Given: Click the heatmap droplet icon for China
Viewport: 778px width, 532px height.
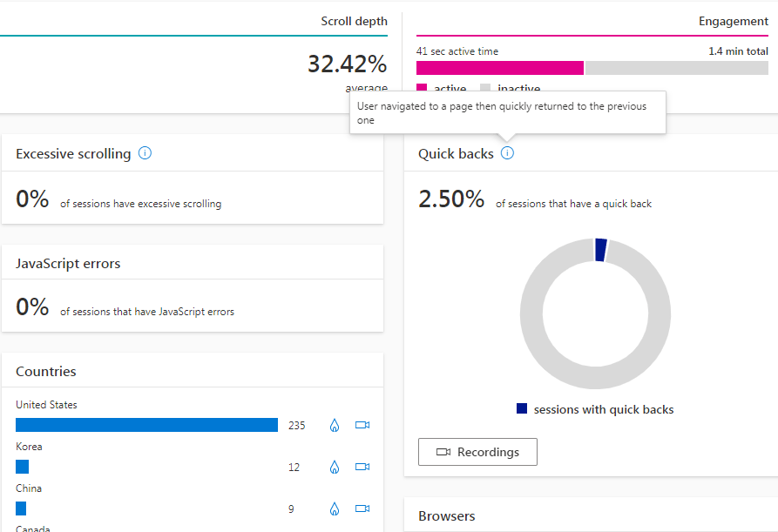Looking at the screenshot, I should (334, 508).
